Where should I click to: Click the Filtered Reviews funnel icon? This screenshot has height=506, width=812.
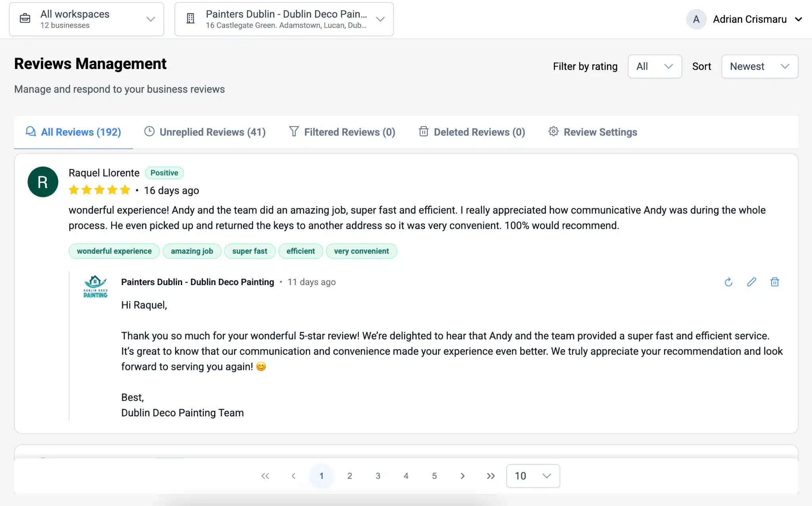click(294, 132)
